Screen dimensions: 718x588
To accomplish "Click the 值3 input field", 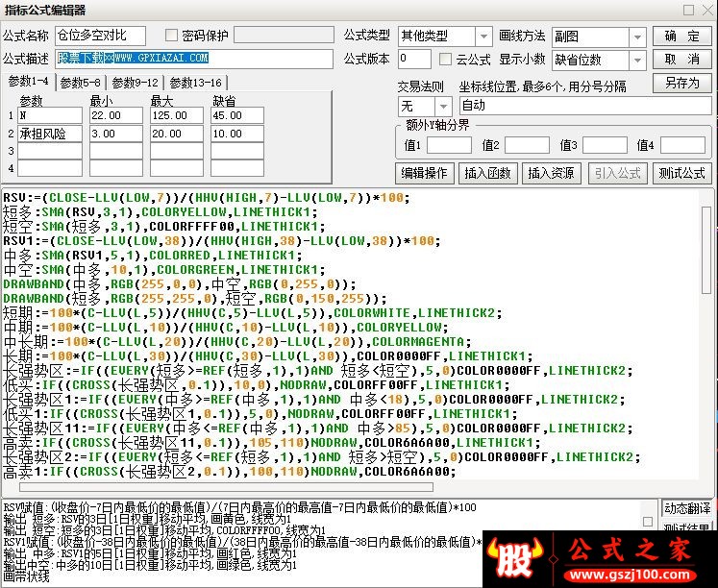I will (x=605, y=145).
